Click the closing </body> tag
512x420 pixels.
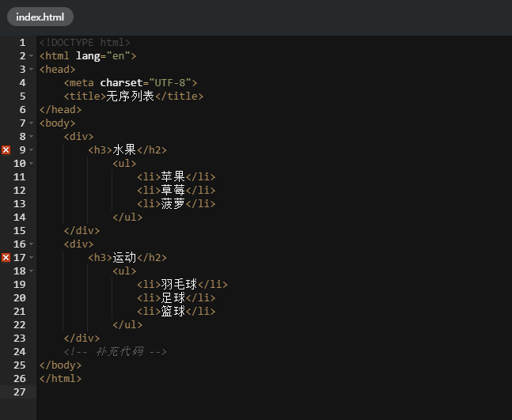(x=60, y=365)
